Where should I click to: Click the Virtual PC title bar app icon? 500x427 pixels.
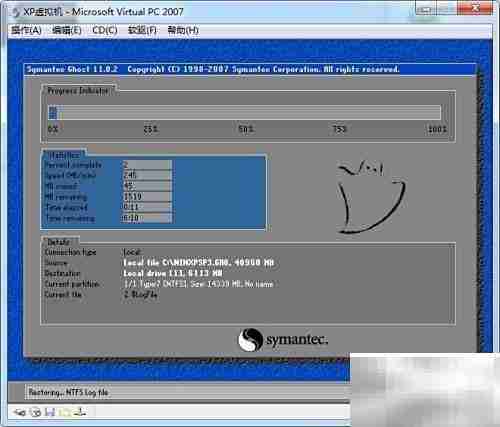pyautogui.click(x=16, y=12)
